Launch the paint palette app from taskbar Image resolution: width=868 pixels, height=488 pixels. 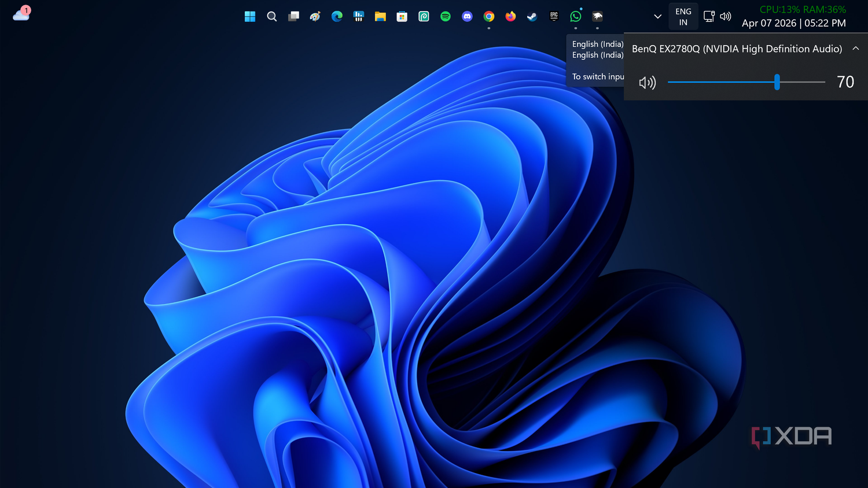(x=315, y=16)
